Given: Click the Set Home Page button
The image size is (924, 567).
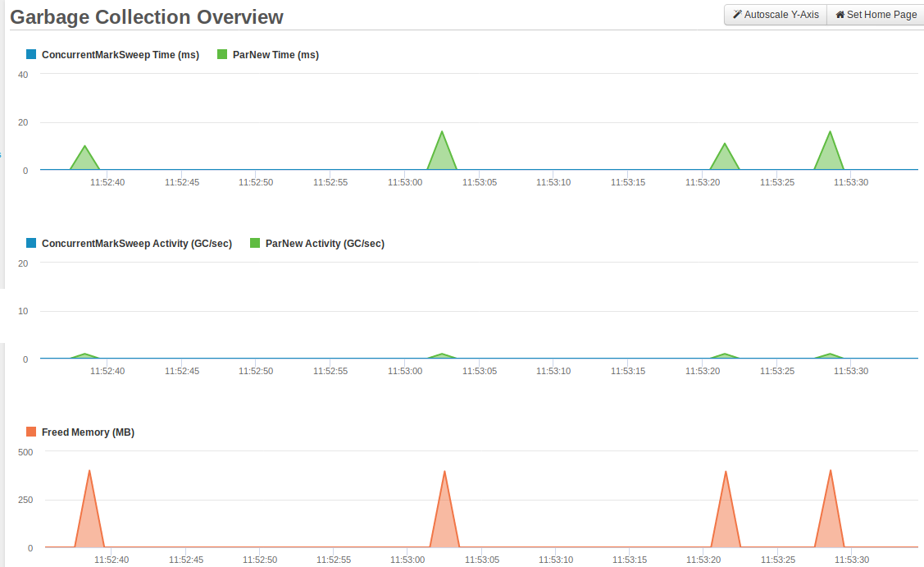Looking at the screenshot, I should coord(876,15).
